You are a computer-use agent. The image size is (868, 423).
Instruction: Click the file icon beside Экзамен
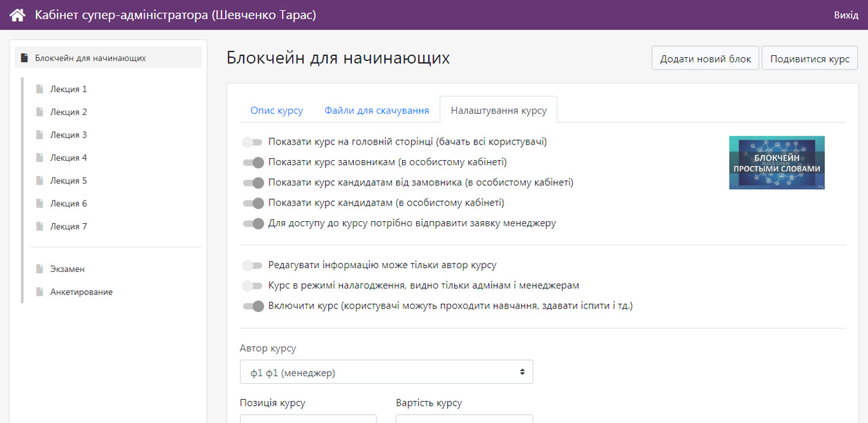[40, 269]
